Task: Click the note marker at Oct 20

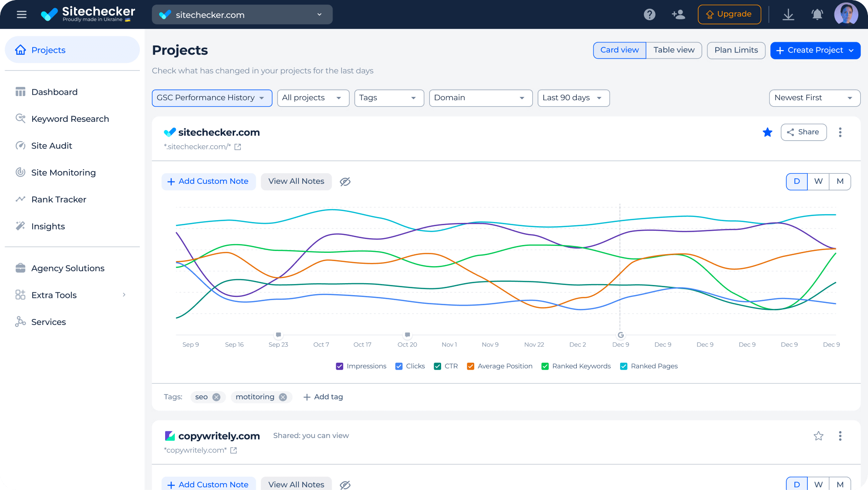Action: coord(407,335)
